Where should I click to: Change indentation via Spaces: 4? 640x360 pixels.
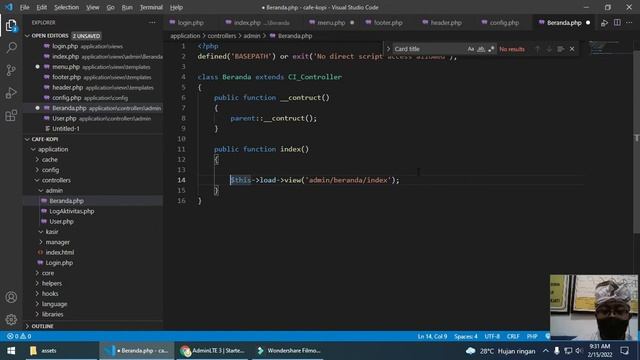[x=466, y=336]
